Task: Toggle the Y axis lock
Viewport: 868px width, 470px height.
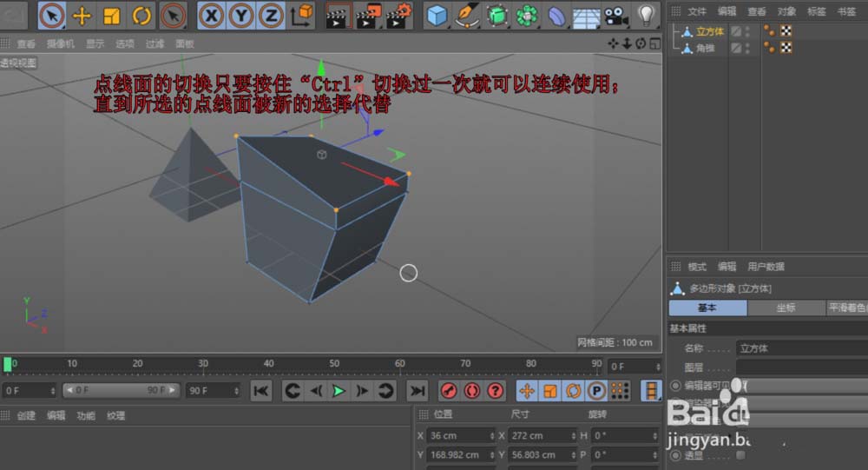Action: click(x=241, y=16)
